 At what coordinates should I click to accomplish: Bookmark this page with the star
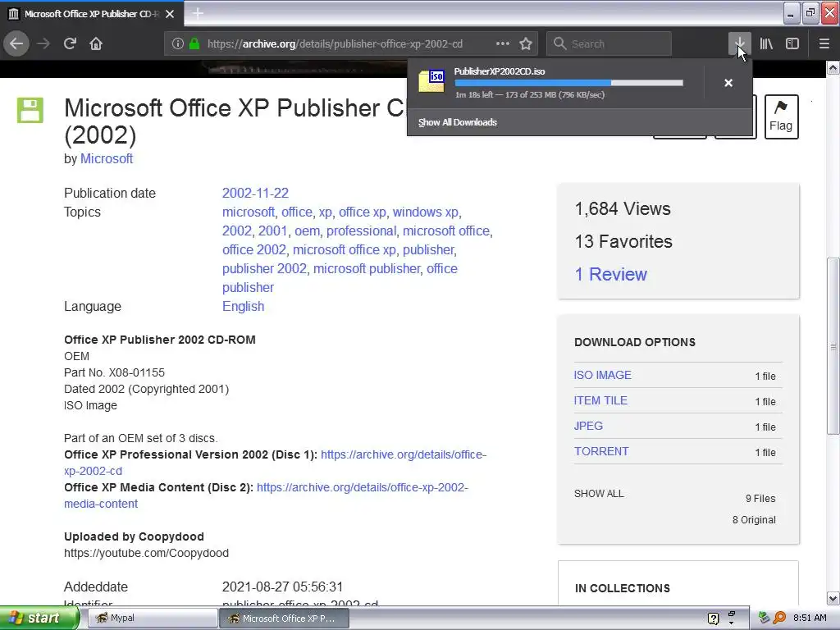pyautogui.click(x=526, y=44)
